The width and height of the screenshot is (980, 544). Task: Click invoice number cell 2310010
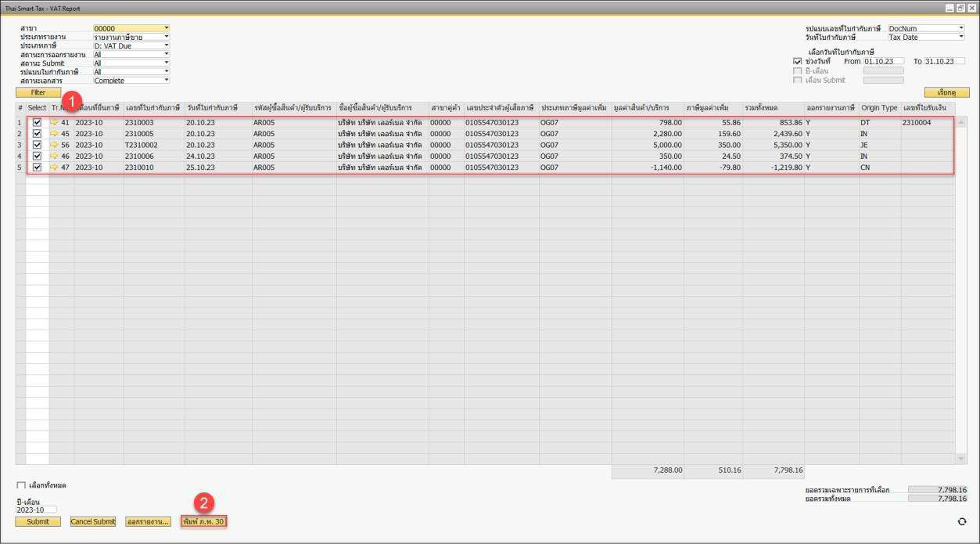point(154,167)
